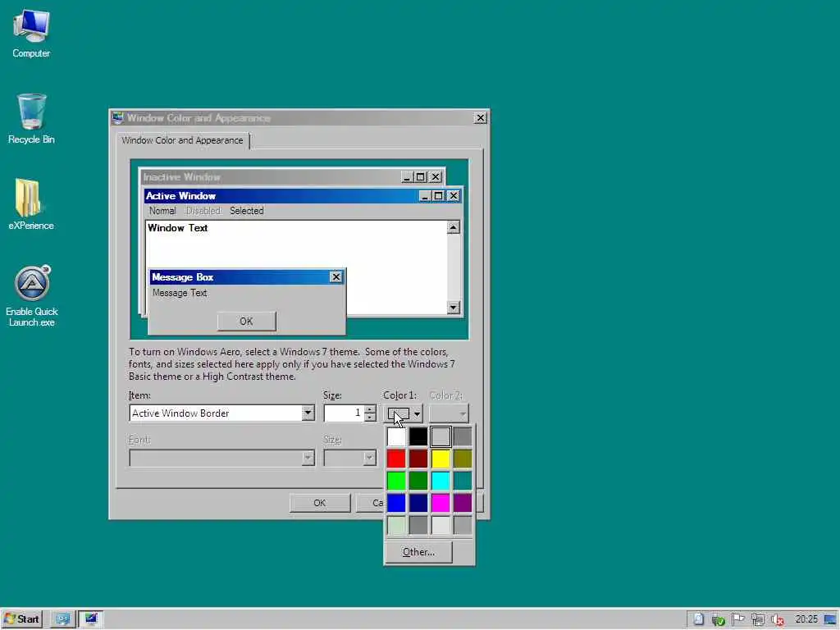
Task: Click the Selected menu item in preview
Action: [246, 211]
